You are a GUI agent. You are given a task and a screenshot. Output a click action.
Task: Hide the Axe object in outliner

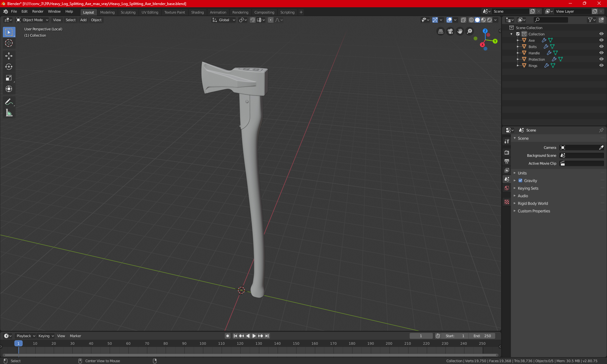(x=601, y=40)
